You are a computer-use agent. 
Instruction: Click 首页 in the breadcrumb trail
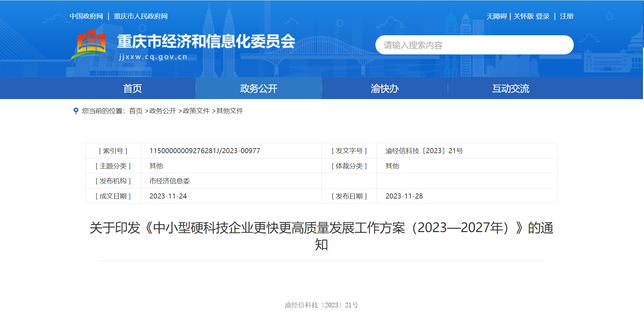[136, 111]
